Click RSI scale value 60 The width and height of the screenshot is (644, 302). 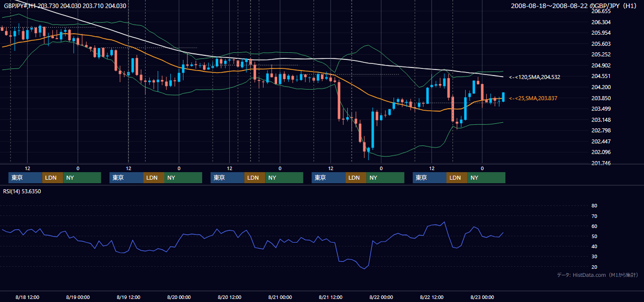point(594,226)
